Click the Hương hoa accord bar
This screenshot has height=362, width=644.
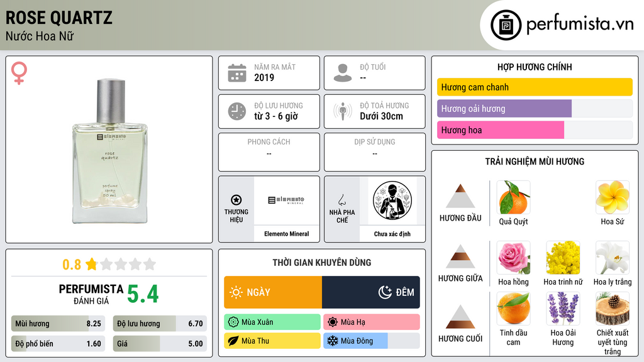(535, 130)
